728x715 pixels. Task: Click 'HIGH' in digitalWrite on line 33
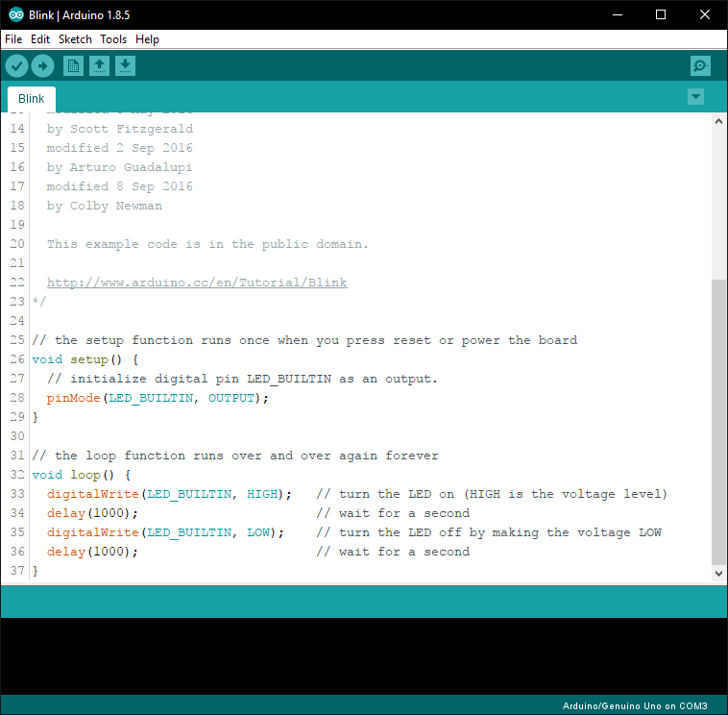262,494
